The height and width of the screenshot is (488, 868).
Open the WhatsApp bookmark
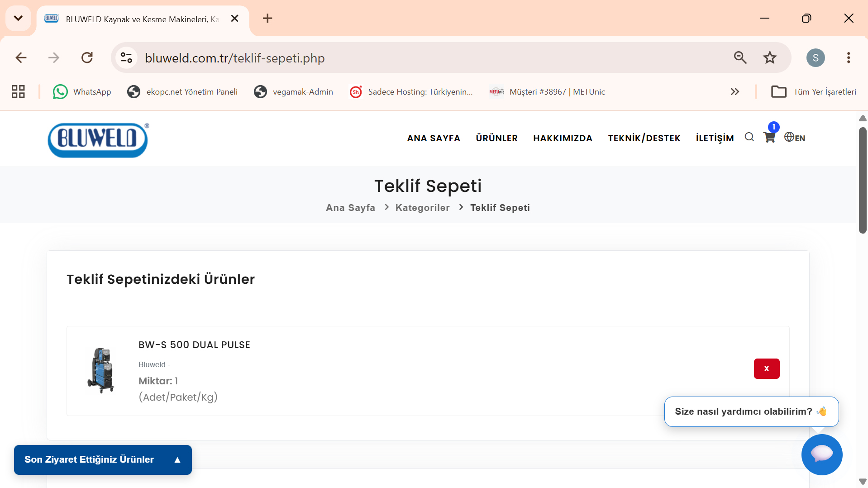coord(82,92)
